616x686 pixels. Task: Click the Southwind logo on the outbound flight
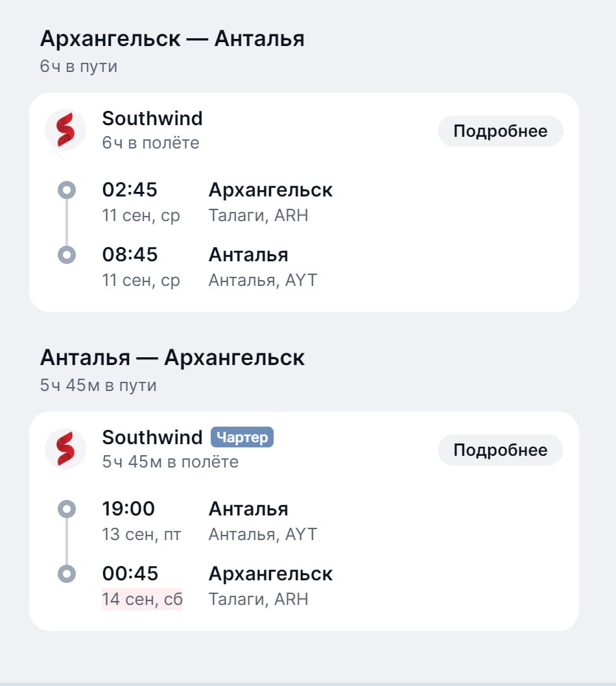click(65, 130)
